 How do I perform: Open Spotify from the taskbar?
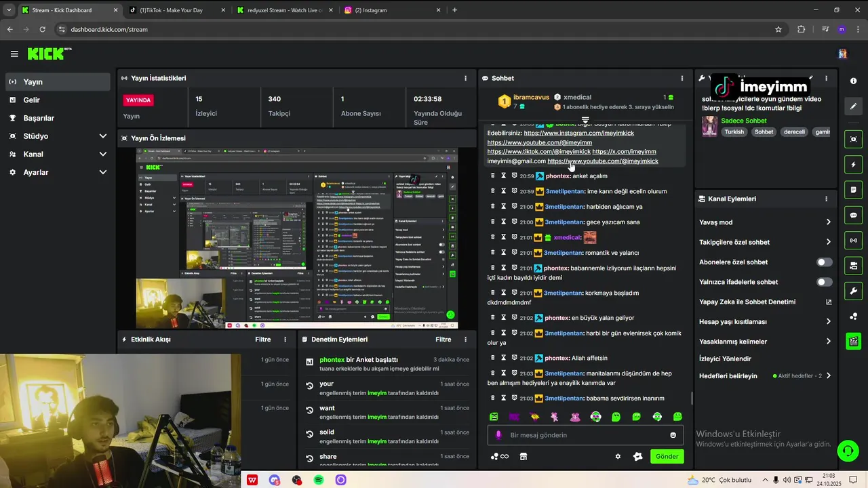pos(319,480)
